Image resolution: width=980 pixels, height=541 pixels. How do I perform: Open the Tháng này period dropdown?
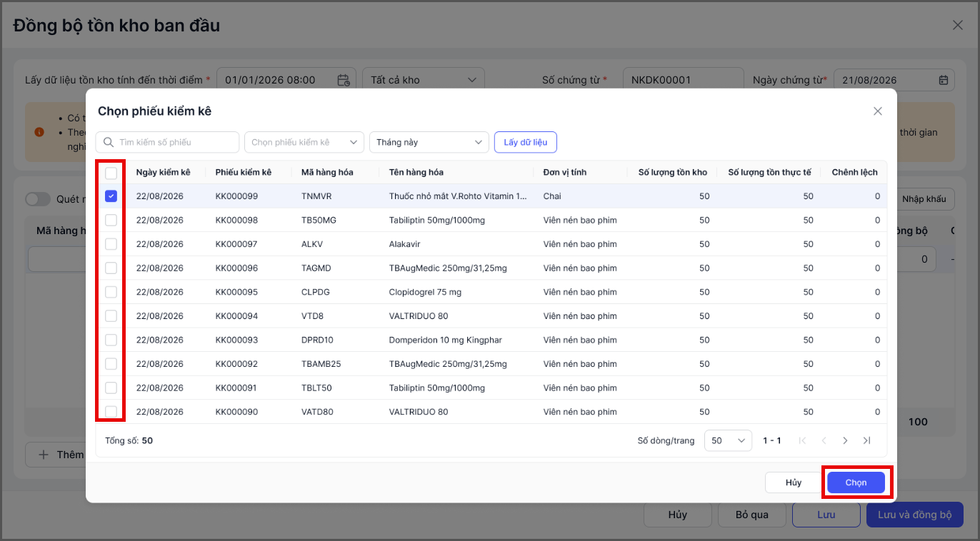[x=429, y=142]
